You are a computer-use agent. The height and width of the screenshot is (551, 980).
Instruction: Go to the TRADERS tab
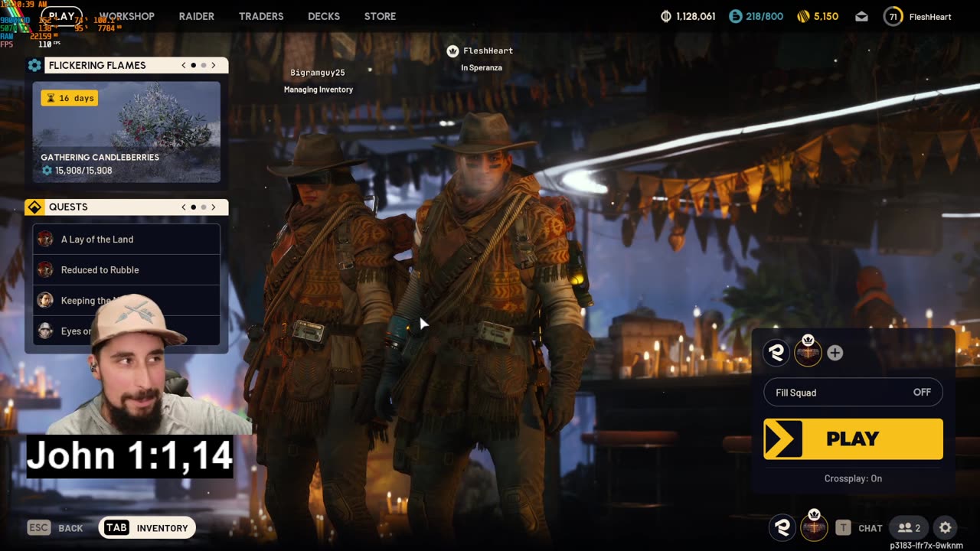click(x=261, y=16)
